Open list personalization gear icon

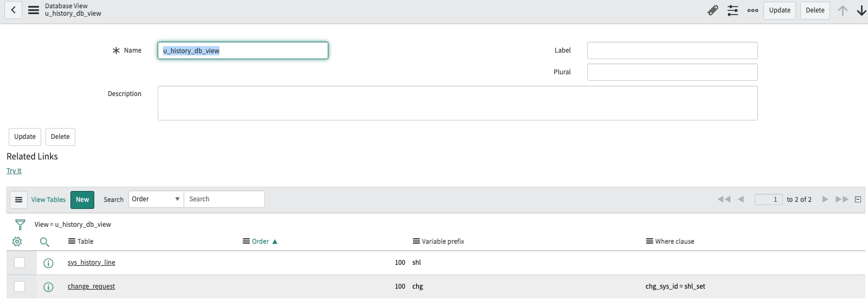click(x=17, y=241)
